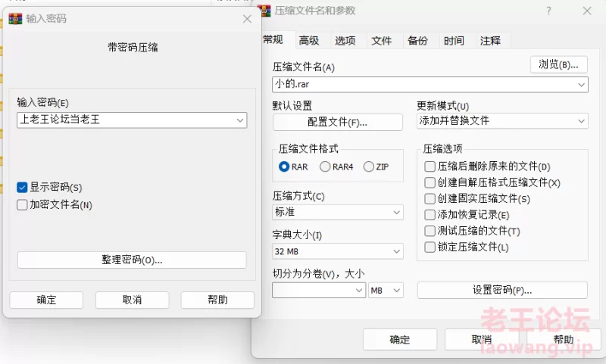Click 取消 in the password dialog
Screen dimensions: 606x364
132,300
